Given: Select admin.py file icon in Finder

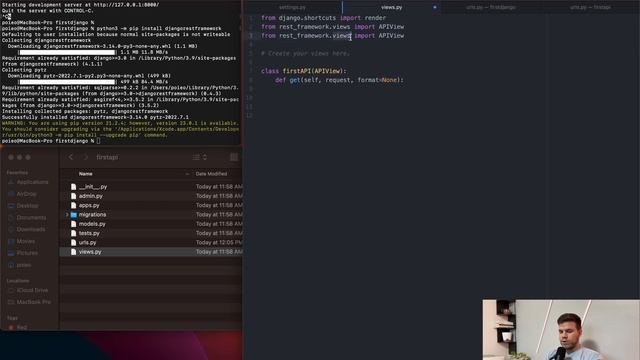Looking at the screenshot, I should [73, 196].
